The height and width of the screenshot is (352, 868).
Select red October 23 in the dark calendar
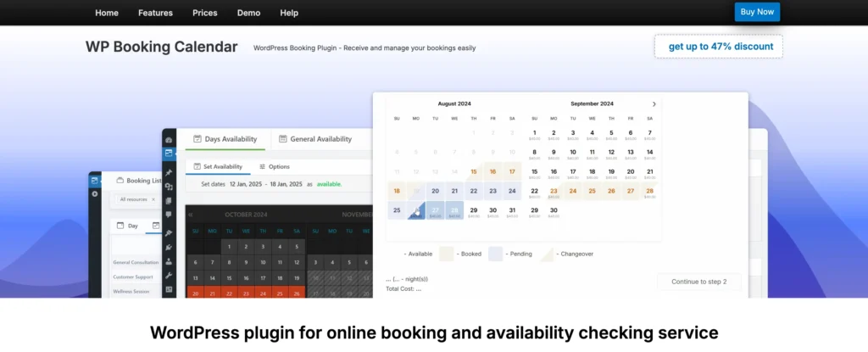246,293
